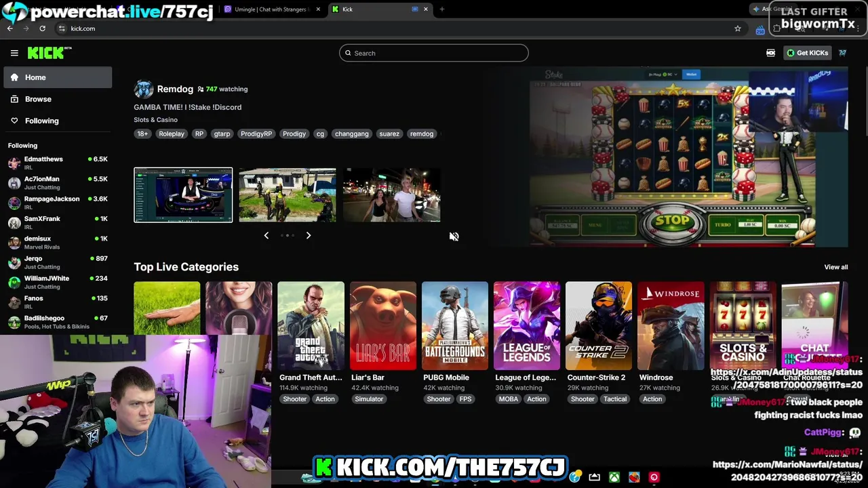Open the Remdog channel name link
This screenshot has width=868, height=488.
(x=175, y=89)
